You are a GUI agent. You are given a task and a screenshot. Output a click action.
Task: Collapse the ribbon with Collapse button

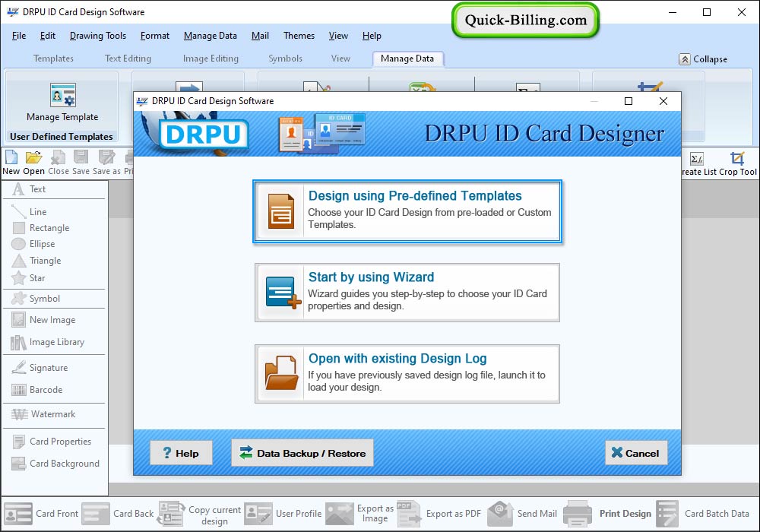(x=703, y=59)
